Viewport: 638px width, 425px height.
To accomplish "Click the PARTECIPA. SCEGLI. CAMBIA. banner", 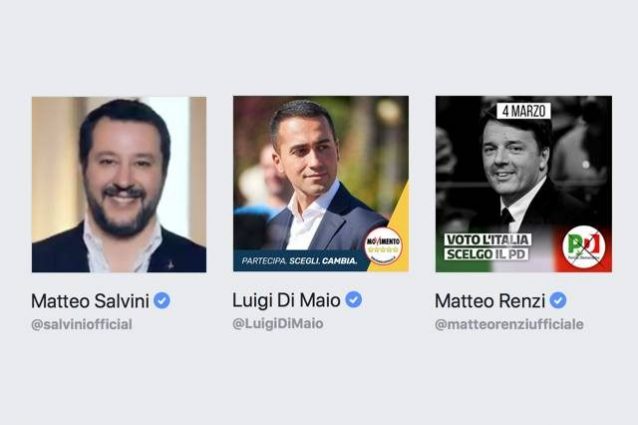I will point(299,261).
